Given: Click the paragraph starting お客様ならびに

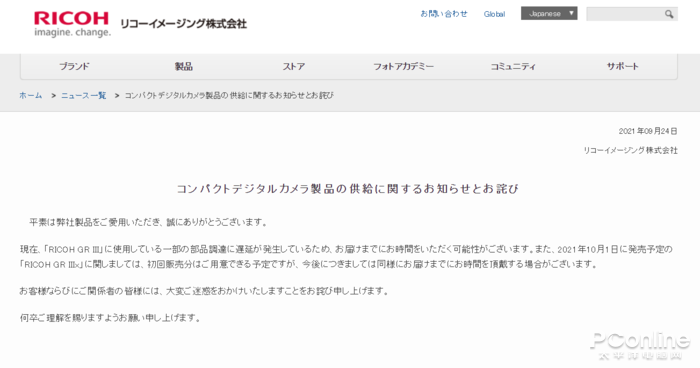Looking at the screenshot, I should 204,291.
